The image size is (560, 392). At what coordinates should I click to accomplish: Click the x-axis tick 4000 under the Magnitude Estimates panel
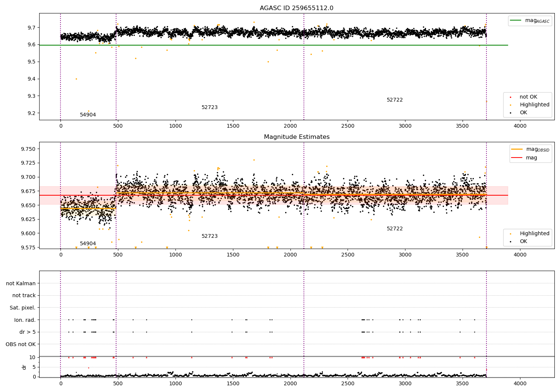point(520,255)
